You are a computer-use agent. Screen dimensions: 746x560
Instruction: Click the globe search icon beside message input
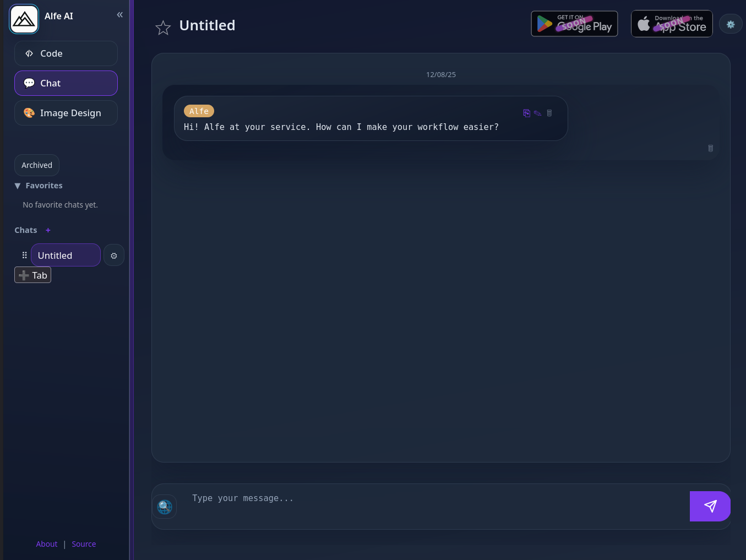tap(165, 507)
